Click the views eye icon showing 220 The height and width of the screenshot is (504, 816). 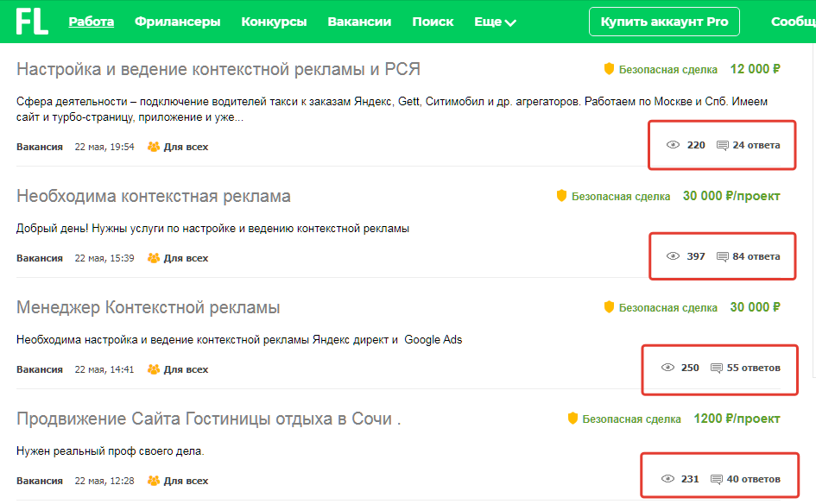(673, 145)
